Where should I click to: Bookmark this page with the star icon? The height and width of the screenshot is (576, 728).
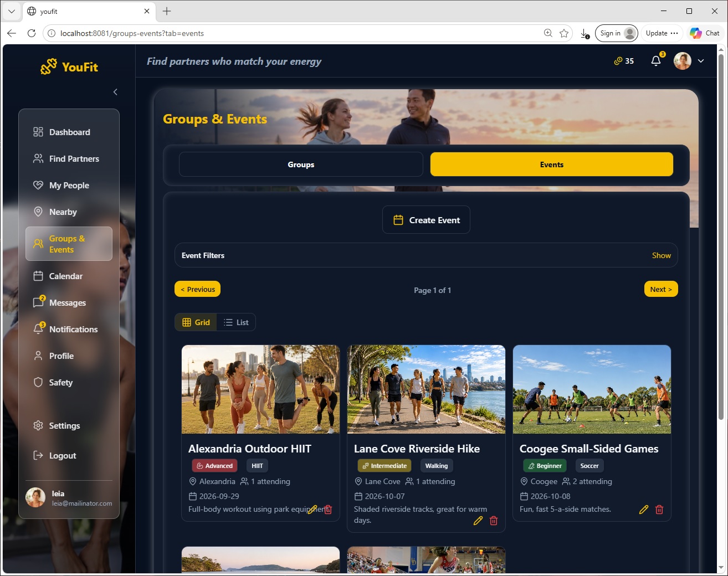[564, 33]
